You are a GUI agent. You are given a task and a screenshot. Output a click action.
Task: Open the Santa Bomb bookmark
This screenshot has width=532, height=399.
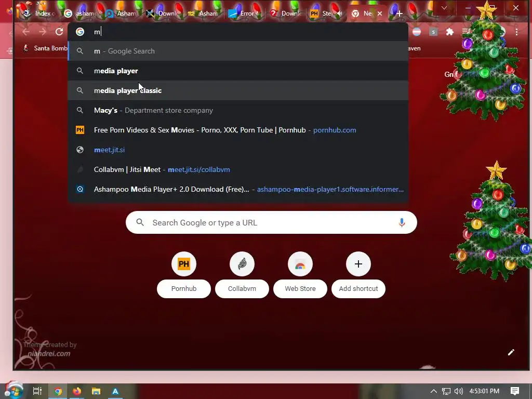46,48
